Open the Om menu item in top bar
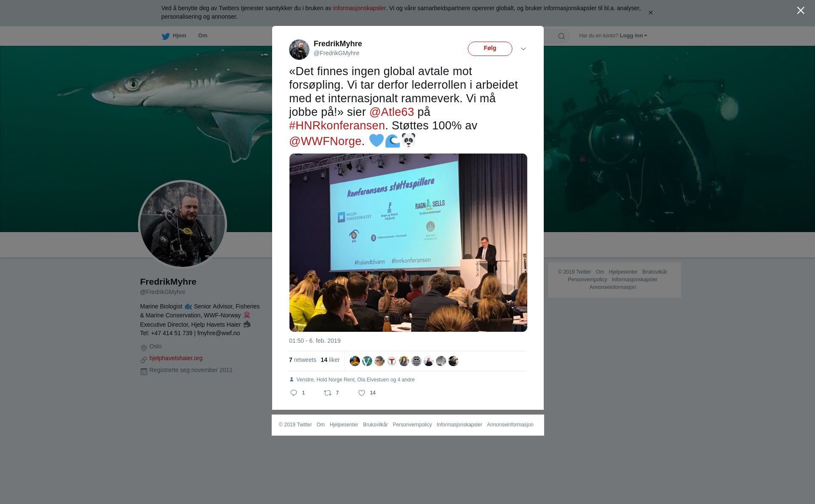 [x=202, y=36]
